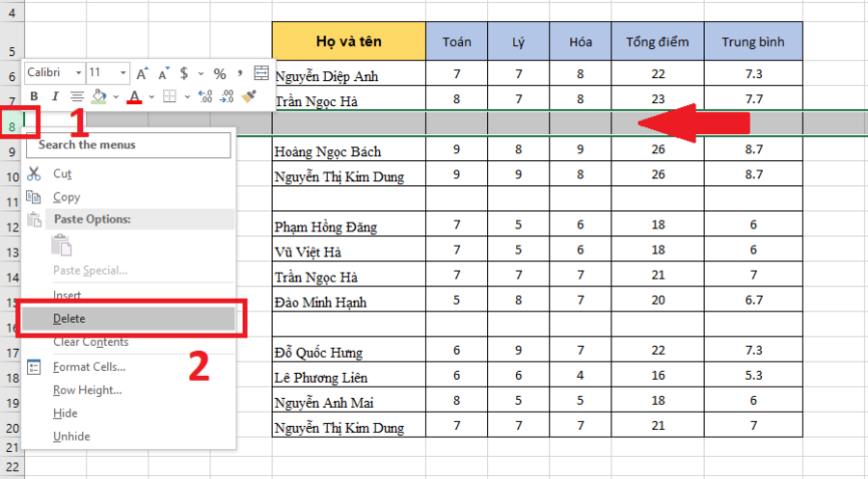Increase font size with large A

pos(143,73)
